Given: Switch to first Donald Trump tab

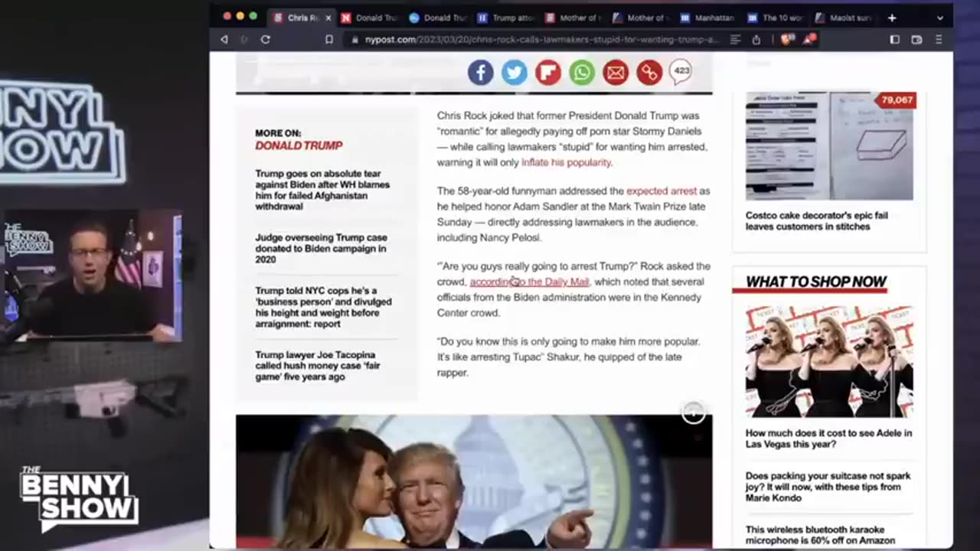Looking at the screenshot, I should 369,18.
